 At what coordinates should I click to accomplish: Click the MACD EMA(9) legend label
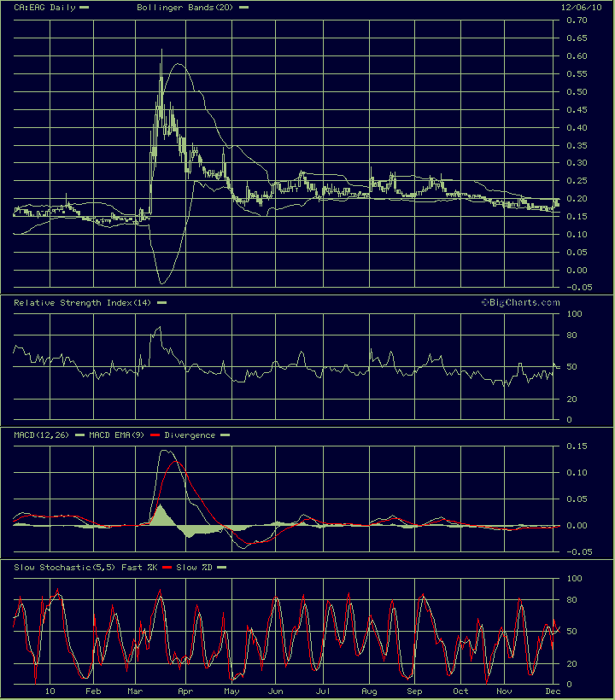tap(116, 435)
